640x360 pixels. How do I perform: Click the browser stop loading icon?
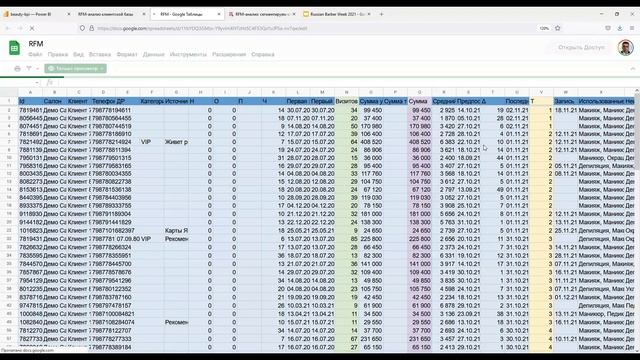[32, 28]
